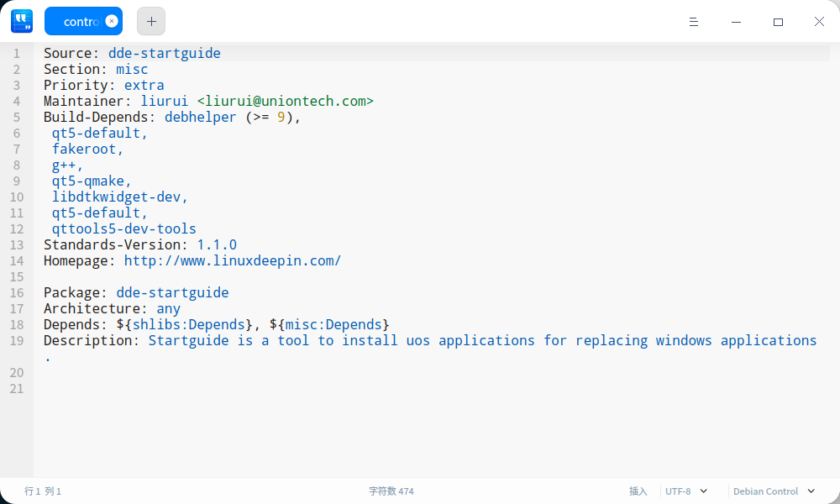Click the linuxdeepin homepage URL
The height and width of the screenshot is (504, 840).
(x=233, y=261)
